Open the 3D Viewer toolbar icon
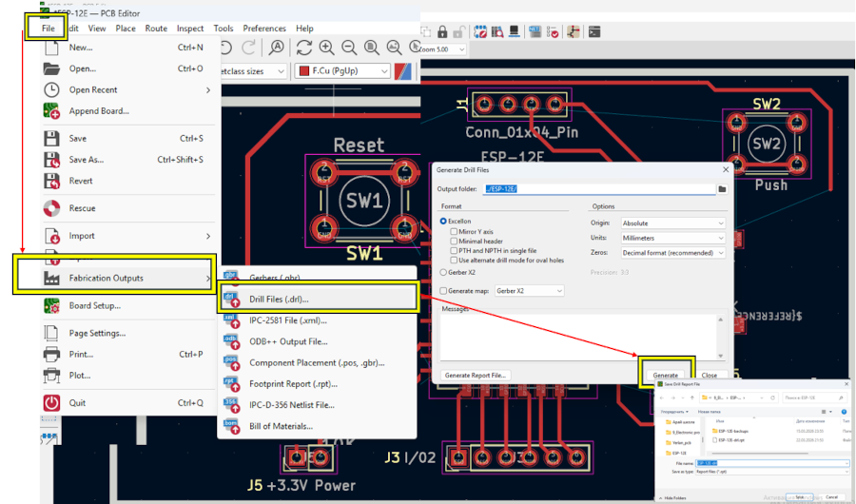856x504 pixels. [x=514, y=31]
